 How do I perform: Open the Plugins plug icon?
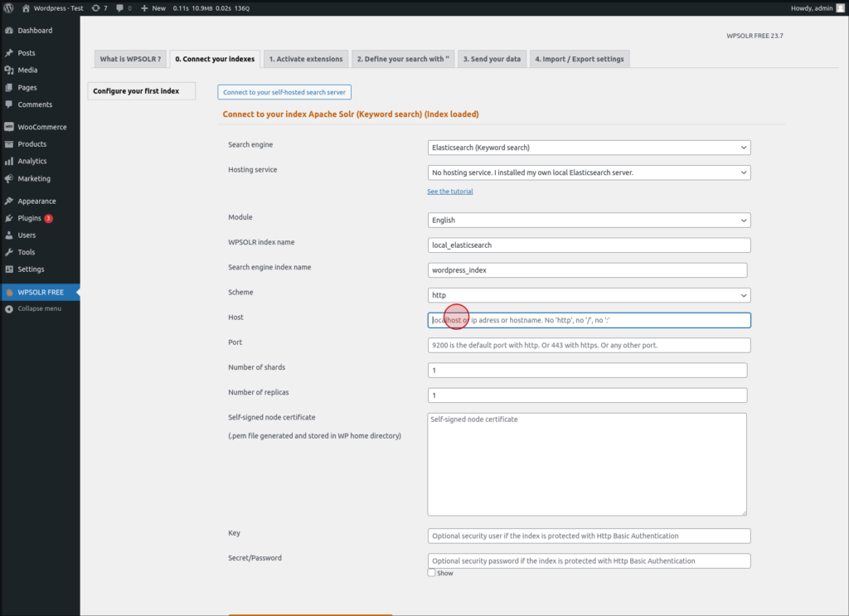click(x=8, y=218)
